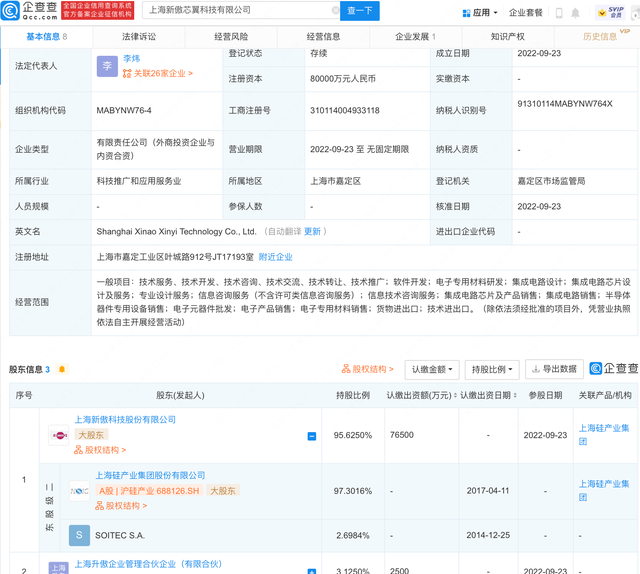Click the 95.6250% shareholding value
The image size is (640, 574).
click(353, 435)
